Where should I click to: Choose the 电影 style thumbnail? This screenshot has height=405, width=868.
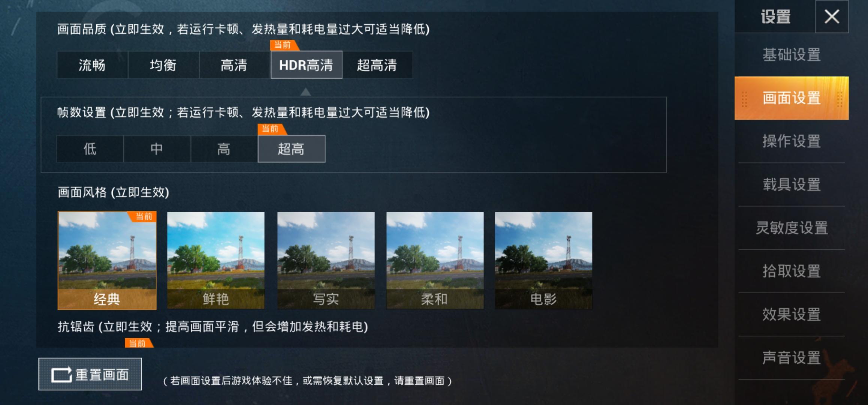pos(543,260)
